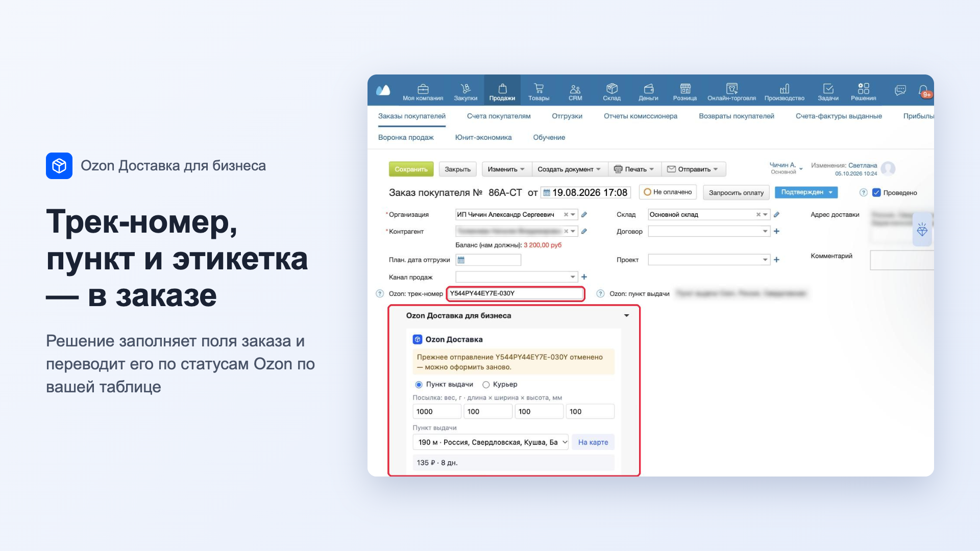Open help for Ozon: пункт выдачи
The image size is (980, 551).
pyautogui.click(x=600, y=294)
